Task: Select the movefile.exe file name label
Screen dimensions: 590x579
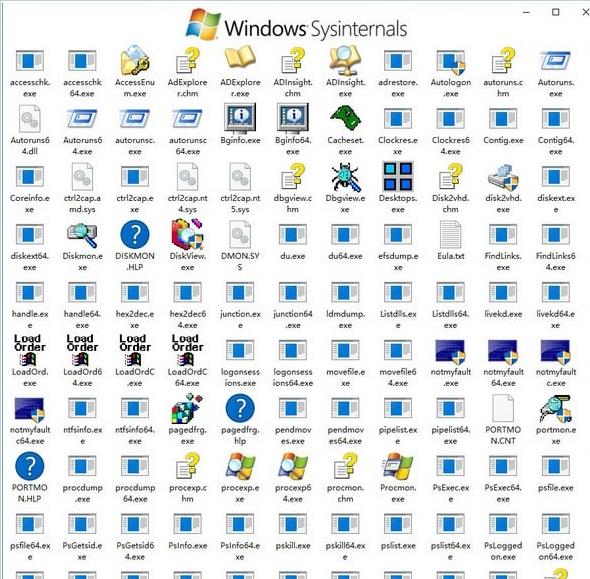Action: tap(345, 377)
